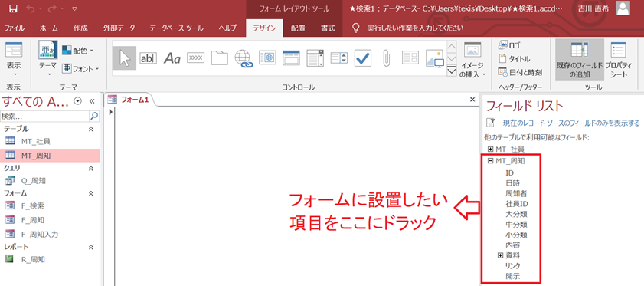Toggle 既存のフィールドの追加 button
This screenshot has width=644, height=286.
click(580, 60)
